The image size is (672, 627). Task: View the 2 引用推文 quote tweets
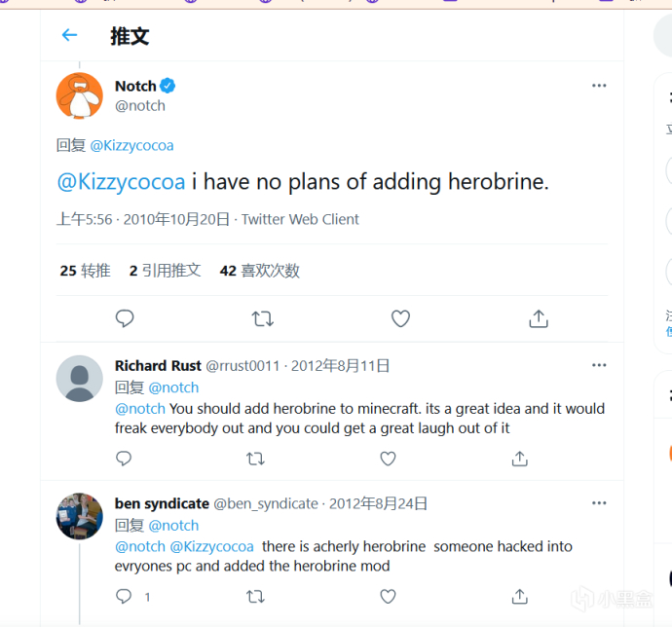165,271
